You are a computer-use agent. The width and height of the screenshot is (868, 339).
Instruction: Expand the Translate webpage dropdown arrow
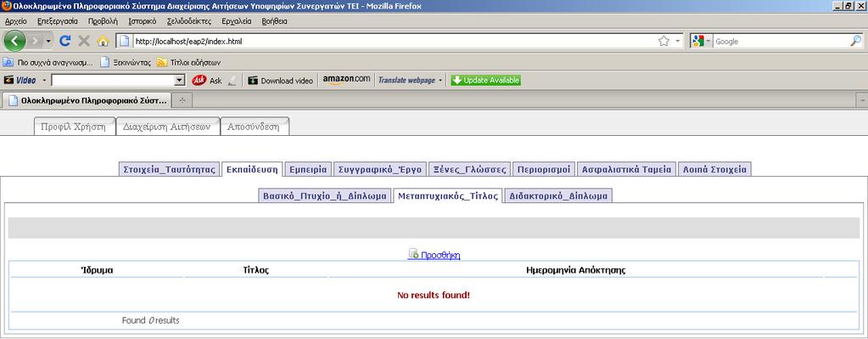coord(440,81)
